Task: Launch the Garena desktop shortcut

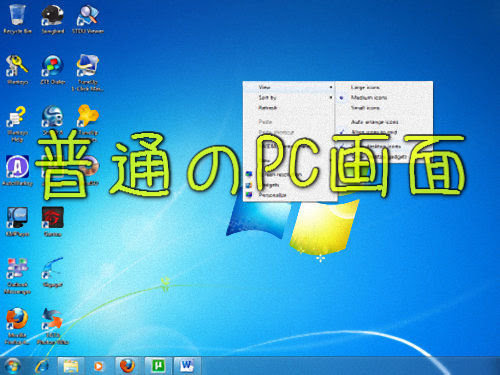Action: pos(53,222)
